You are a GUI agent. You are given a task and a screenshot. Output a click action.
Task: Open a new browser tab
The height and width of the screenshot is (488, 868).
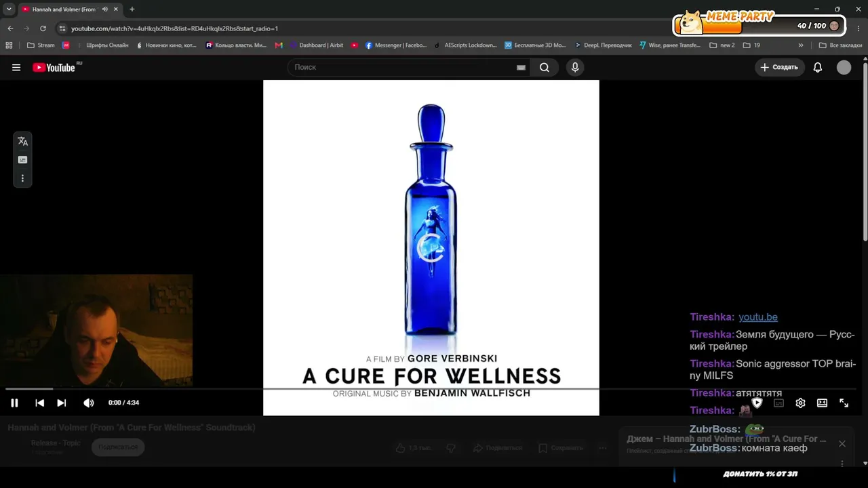[x=132, y=9]
